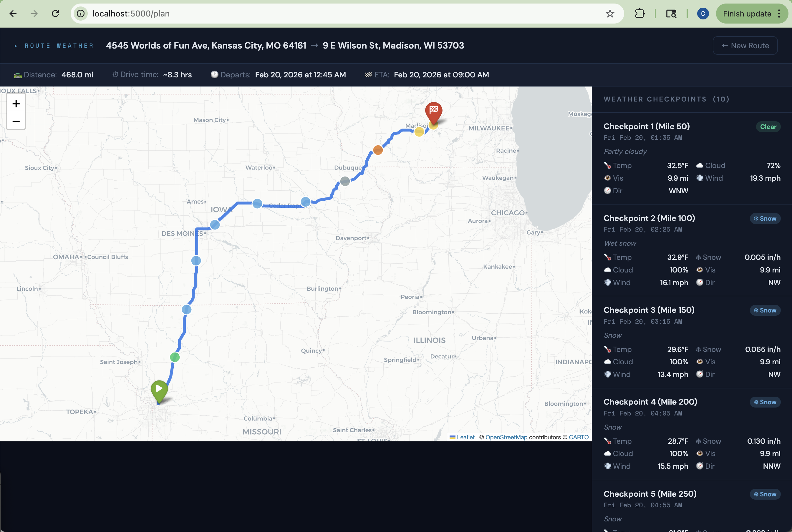
Task: Open the browser three-dot menu
Action: point(779,14)
